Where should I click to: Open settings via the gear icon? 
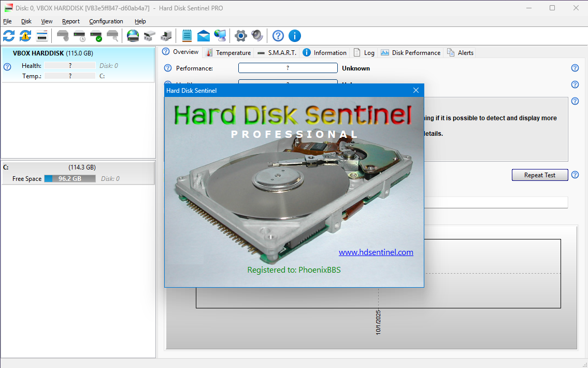241,36
